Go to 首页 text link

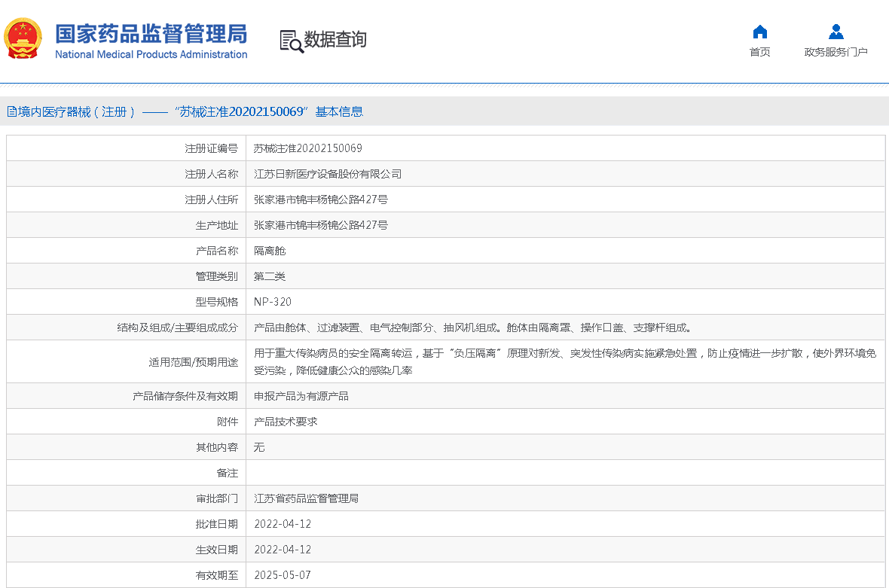click(759, 52)
